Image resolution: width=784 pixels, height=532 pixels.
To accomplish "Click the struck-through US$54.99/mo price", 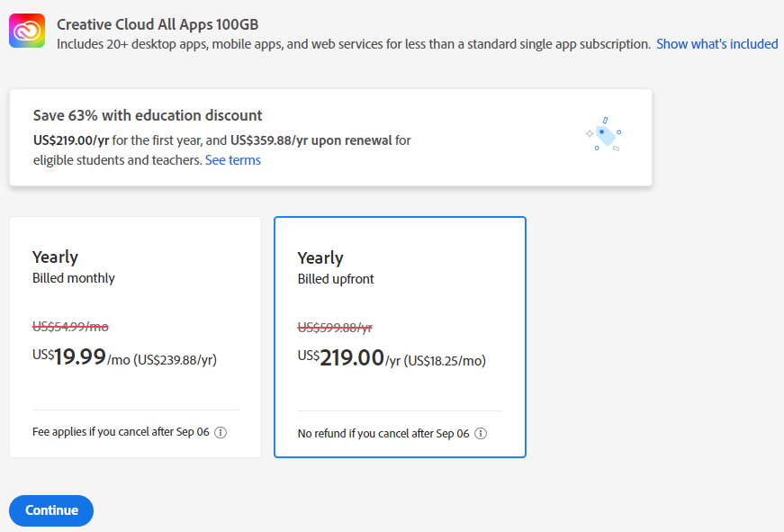I will pos(70,327).
